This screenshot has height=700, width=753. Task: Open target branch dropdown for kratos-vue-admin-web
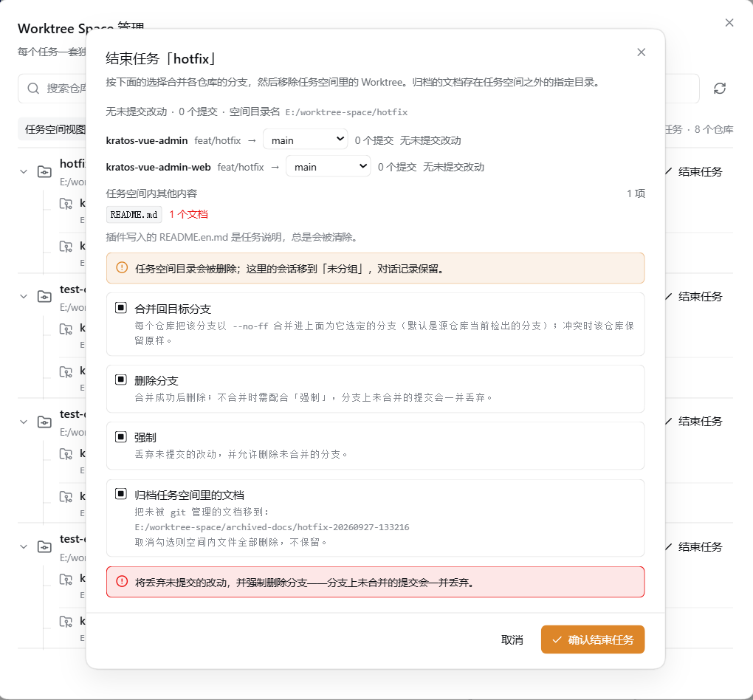pyautogui.click(x=329, y=166)
